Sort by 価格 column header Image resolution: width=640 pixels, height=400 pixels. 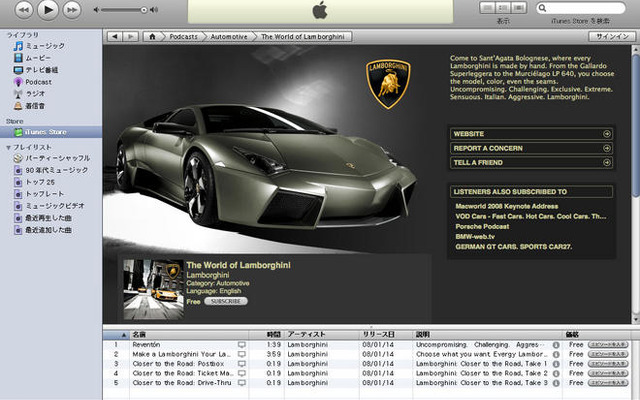tap(596, 335)
